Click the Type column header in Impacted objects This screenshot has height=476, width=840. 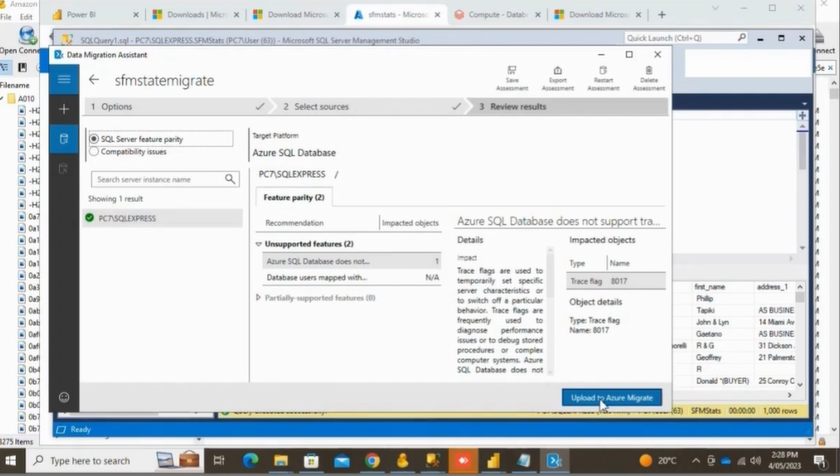(577, 263)
